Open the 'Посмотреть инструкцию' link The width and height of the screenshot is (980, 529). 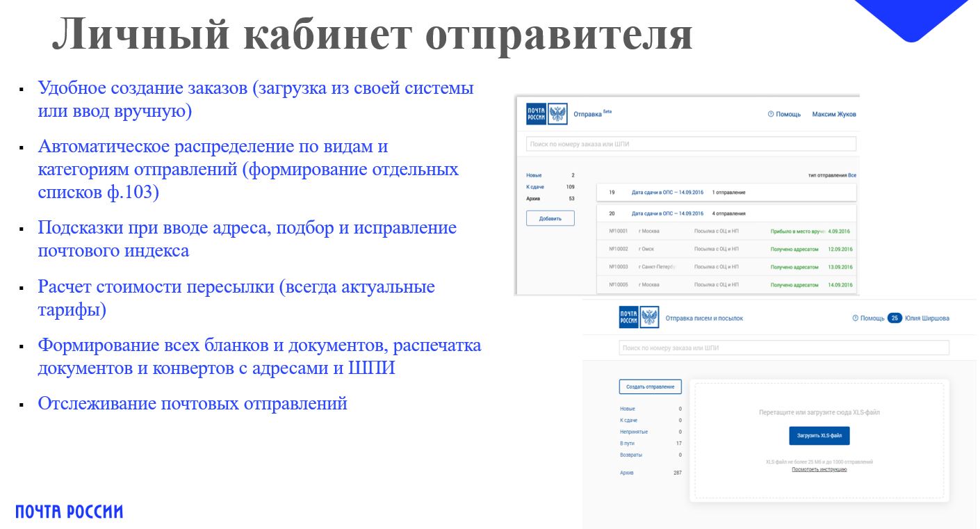pos(819,470)
